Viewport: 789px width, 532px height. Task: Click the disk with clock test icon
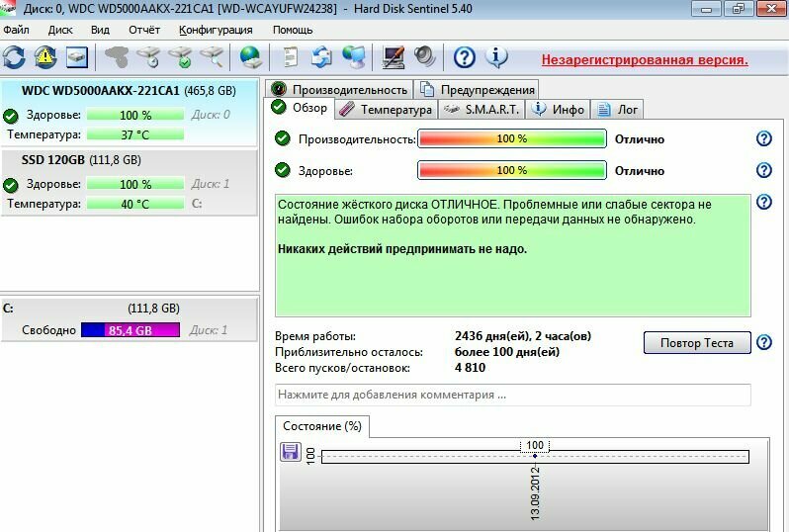point(149,57)
